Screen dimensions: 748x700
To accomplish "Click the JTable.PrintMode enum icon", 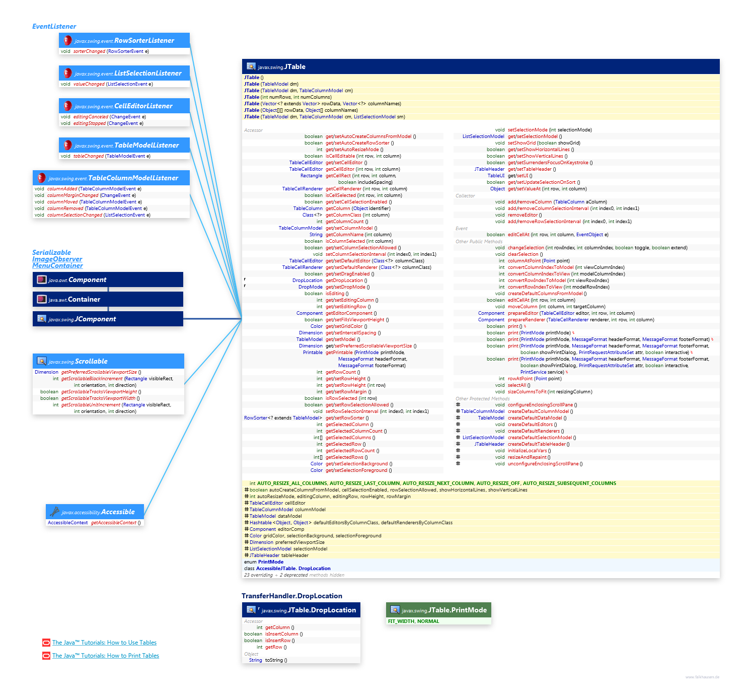I will (395, 610).
